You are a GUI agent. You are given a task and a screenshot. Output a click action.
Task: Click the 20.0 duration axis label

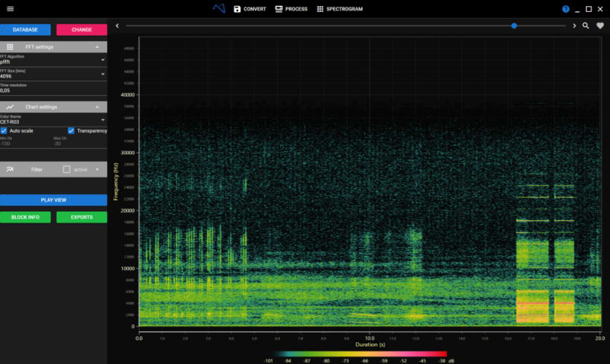600,339
